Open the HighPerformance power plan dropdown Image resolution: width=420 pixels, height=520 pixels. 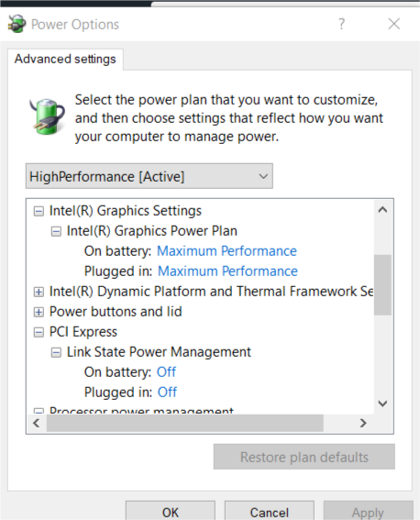pyautogui.click(x=149, y=176)
